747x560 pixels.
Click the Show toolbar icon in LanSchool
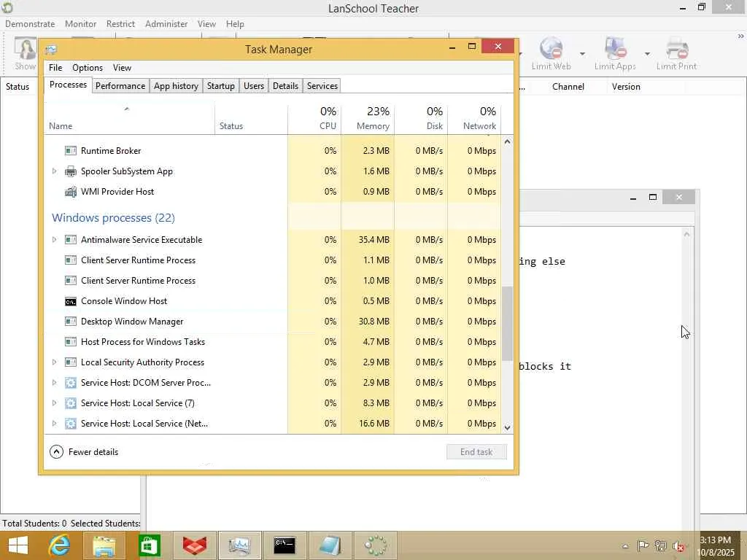pos(26,49)
